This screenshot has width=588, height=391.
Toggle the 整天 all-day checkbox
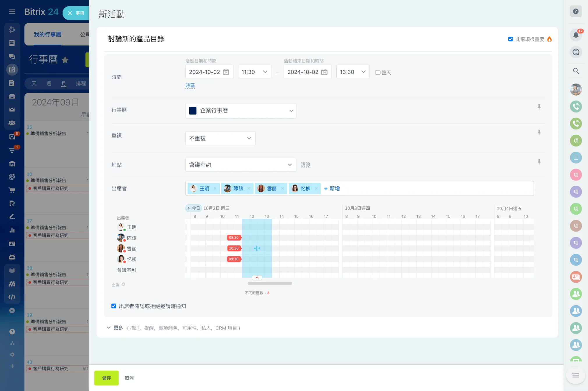(378, 73)
